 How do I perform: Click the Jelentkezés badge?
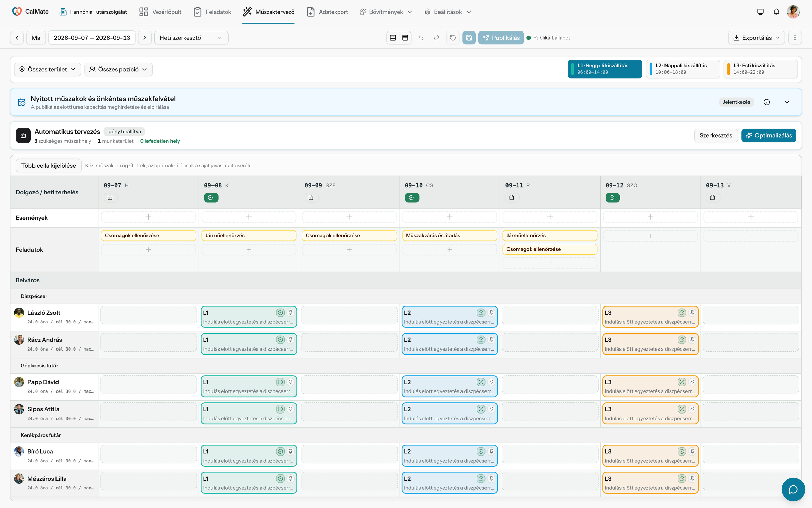(x=737, y=102)
